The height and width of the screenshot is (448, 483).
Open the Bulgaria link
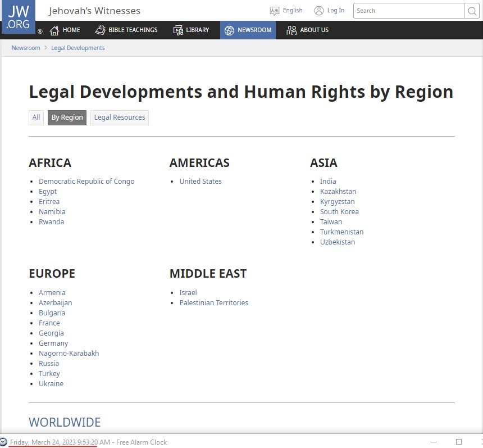(x=52, y=313)
